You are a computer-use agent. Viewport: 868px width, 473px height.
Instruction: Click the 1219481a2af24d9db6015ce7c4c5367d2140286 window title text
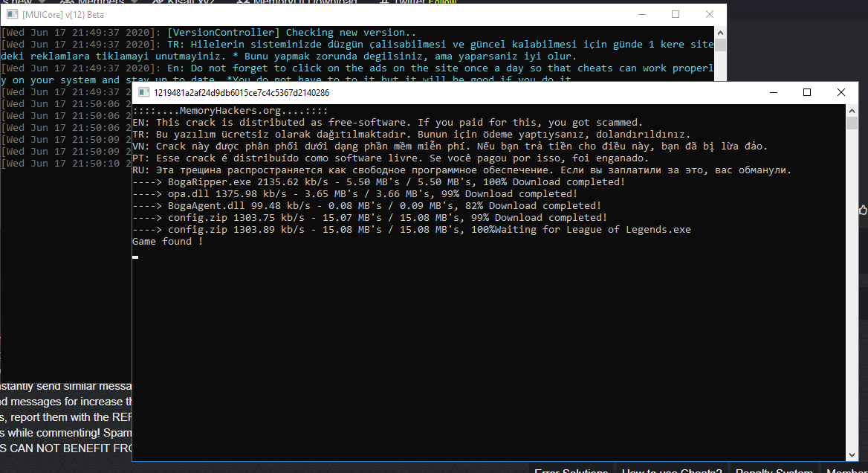pyautogui.click(x=242, y=92)
